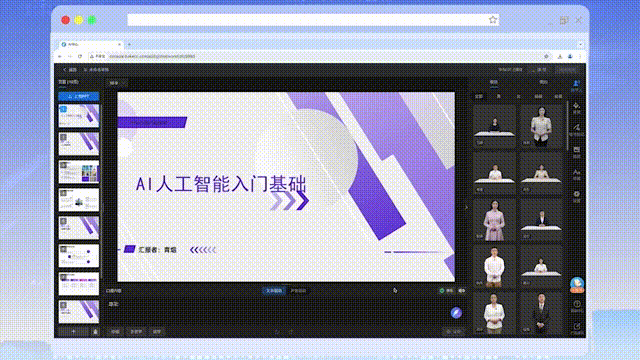Select the female avatar filter
The height and width of the screenshot is (360, 640).
coord(518,96)
